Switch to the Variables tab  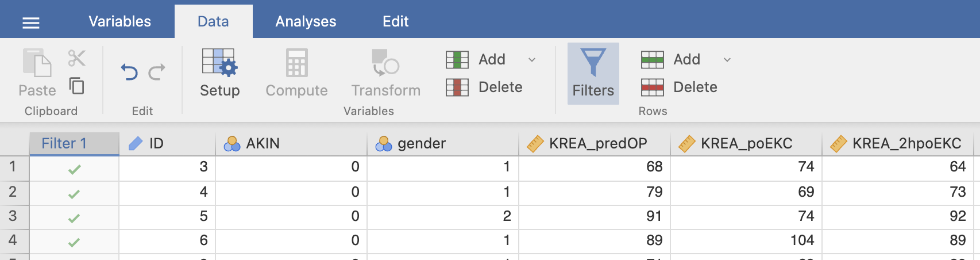[x=119, y=21]
